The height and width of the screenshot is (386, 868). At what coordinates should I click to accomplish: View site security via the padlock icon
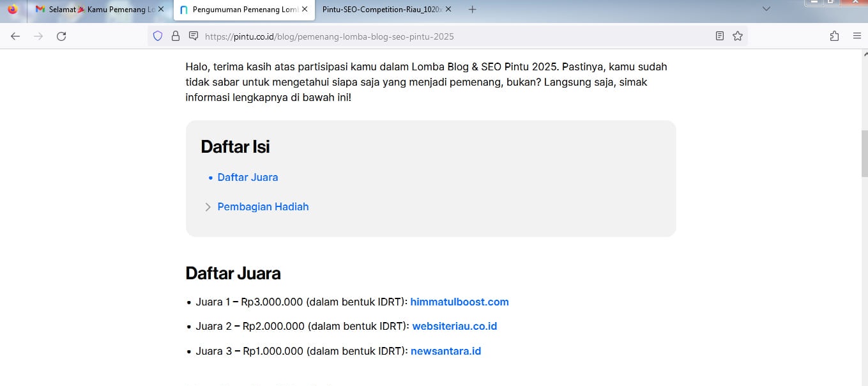tap(176, 36)
